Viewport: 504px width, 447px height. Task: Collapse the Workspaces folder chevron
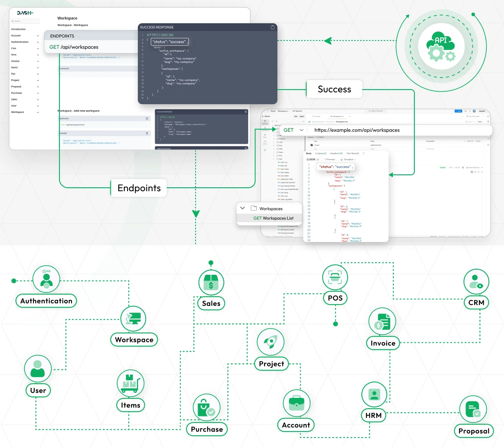(x=243, y=208)
